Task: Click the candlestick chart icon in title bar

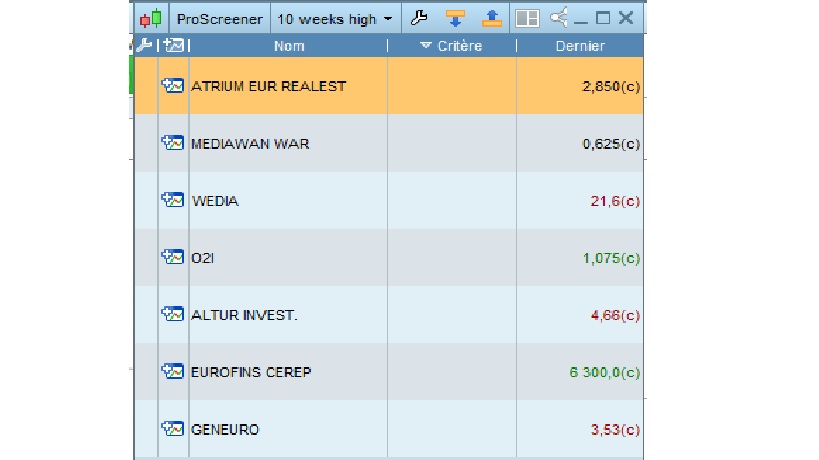Action: (151, 19)
